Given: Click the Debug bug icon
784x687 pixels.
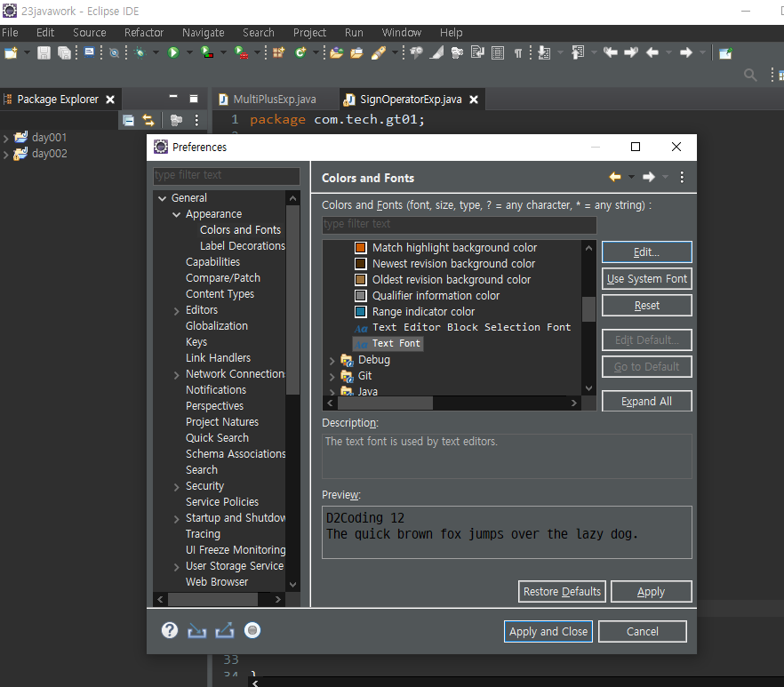Looking at the screenshot, I should [x=140, y=52].
